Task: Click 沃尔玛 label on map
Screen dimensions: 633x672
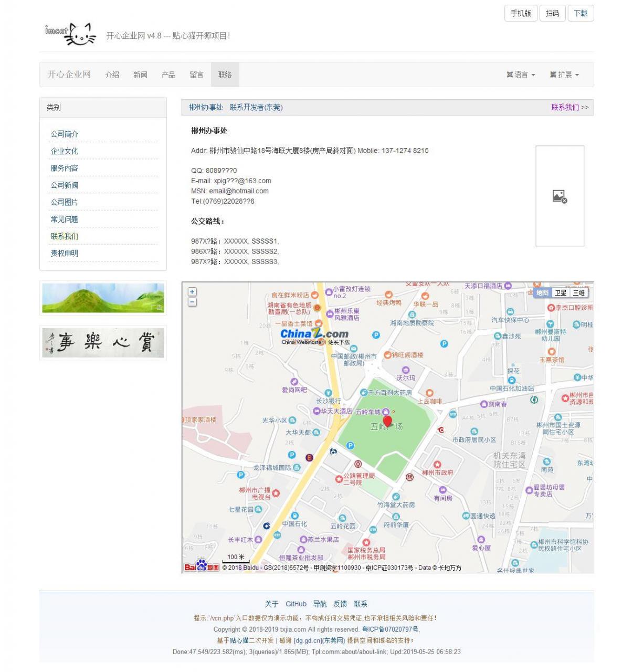Action: (x=405, y=378)
